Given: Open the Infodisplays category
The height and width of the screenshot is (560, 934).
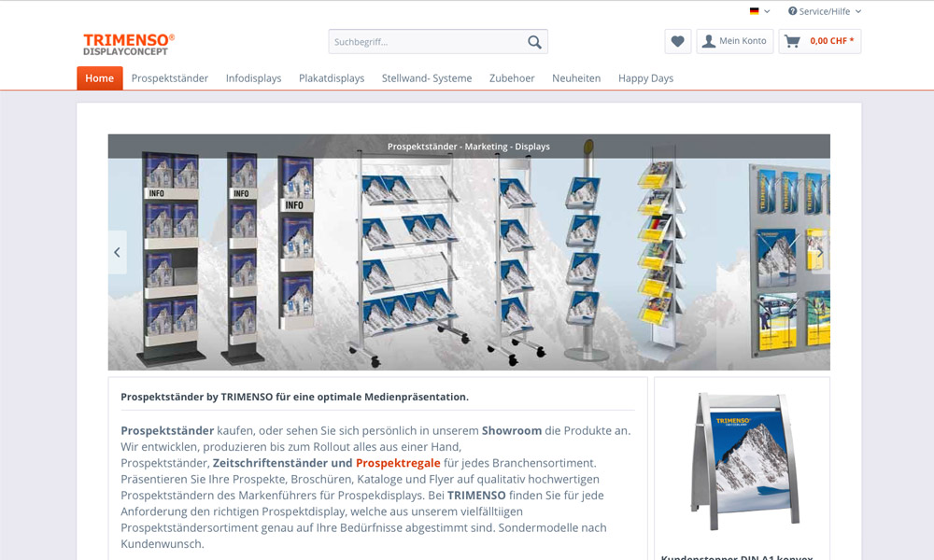Looking at the screenshot, I should [x=254, y=78].
